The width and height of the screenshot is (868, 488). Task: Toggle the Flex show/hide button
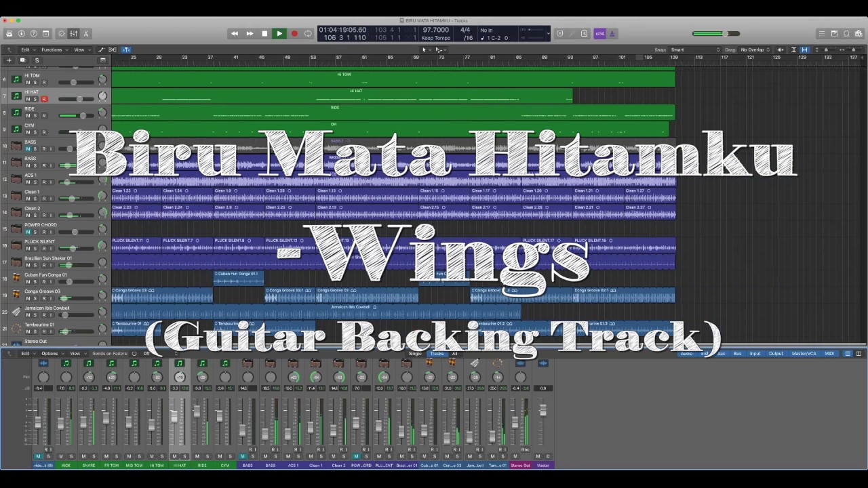point(113,49)
